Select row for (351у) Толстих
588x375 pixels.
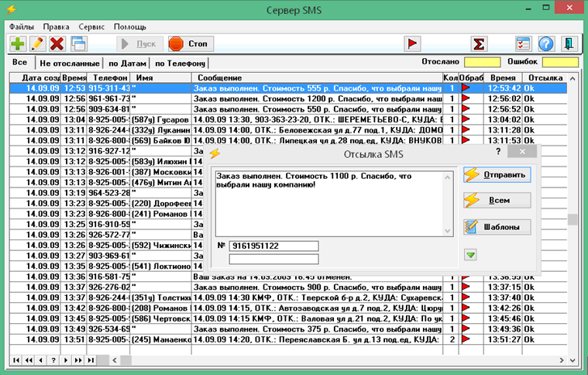[x=288, y=298]
